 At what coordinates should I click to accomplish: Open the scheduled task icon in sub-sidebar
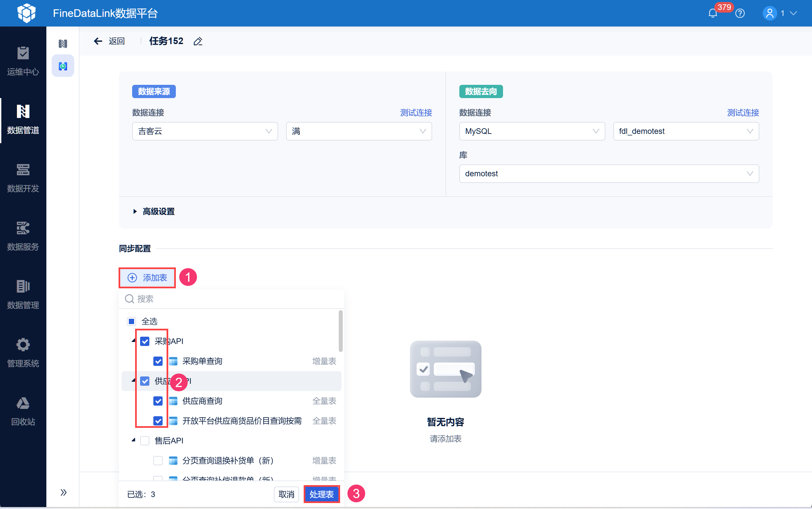[x=63, y=66]
